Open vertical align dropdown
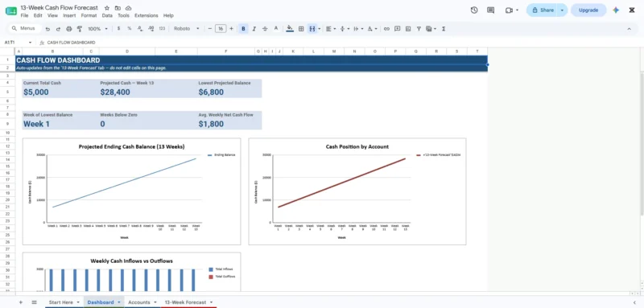644x308 pixels. click(345, 29)
